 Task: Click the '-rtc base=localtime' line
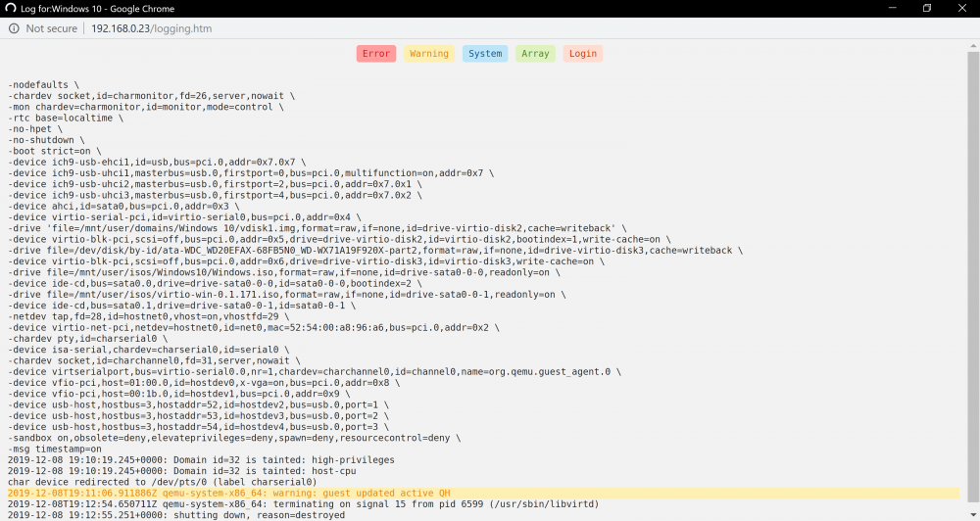[66, 118]
